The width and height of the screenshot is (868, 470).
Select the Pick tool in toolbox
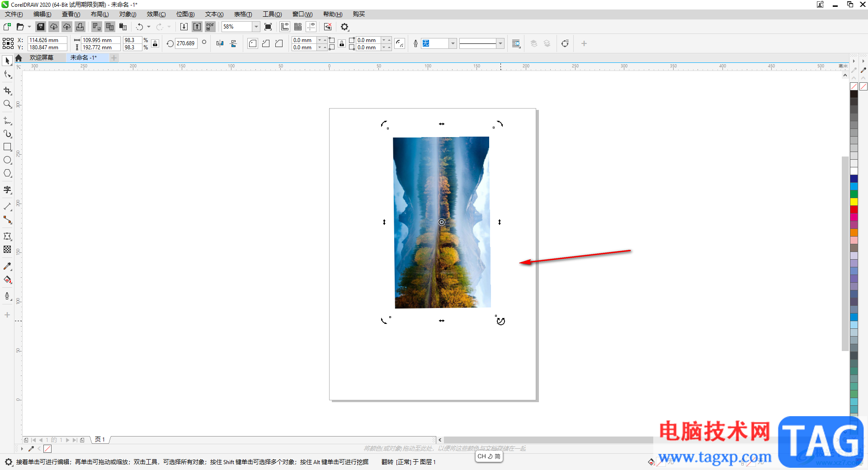[7, 61]
